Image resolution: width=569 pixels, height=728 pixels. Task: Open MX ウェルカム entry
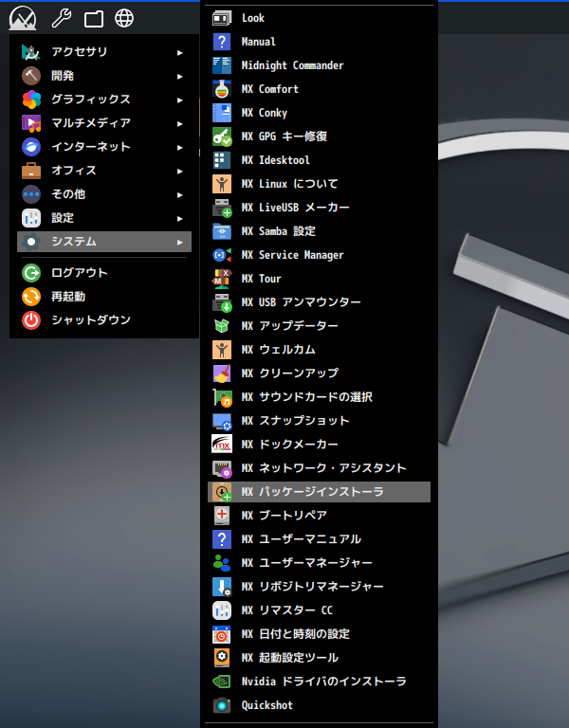point(319,350)
